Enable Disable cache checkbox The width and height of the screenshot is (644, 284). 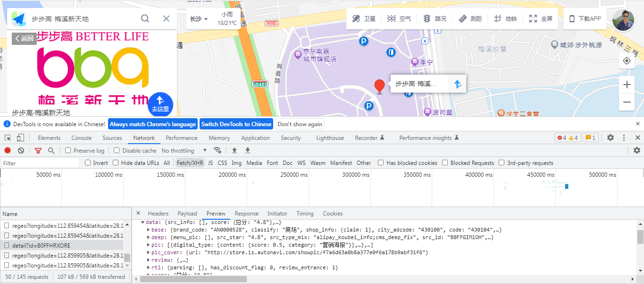point(117,150)
